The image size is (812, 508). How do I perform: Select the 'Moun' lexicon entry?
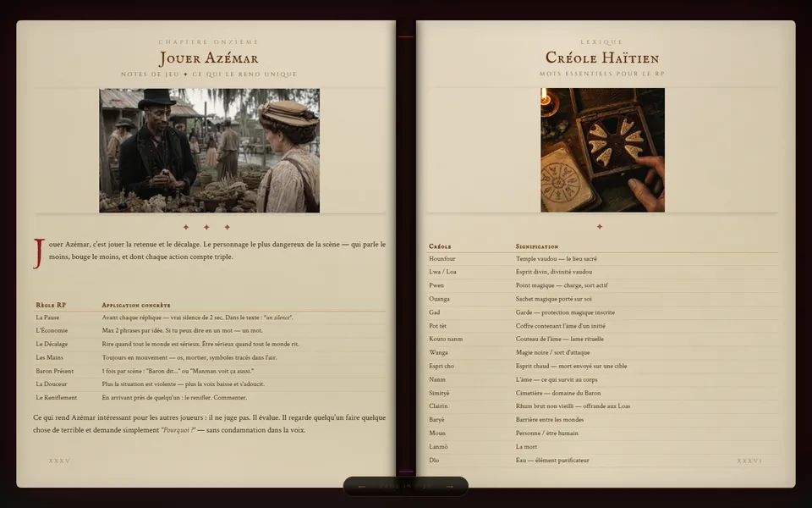(602, 433)
